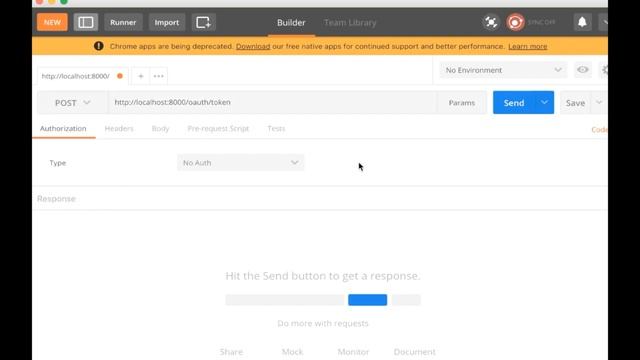The height and width of the screenshot is (360, 640).
Task: Click the orange NEW button
Action: [52, 22]
